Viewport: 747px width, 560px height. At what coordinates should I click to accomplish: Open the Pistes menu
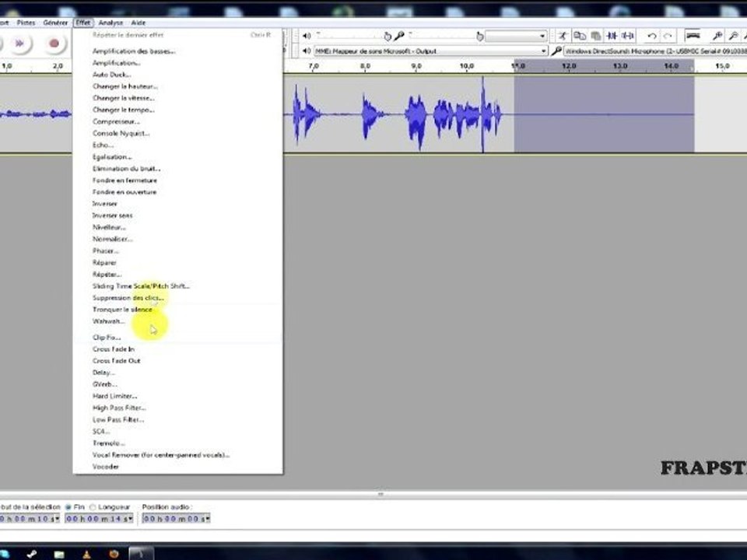(26, 23)
